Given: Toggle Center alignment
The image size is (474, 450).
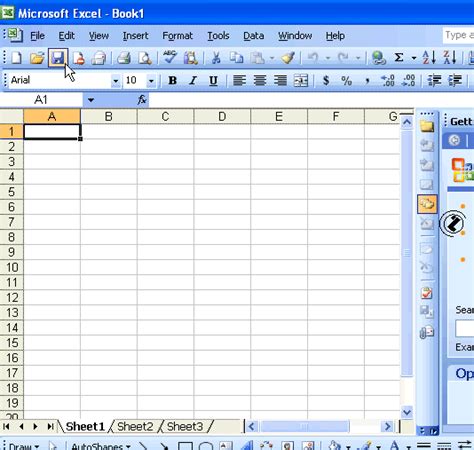Looking at the screenshot, I should [x=260, y=80].
